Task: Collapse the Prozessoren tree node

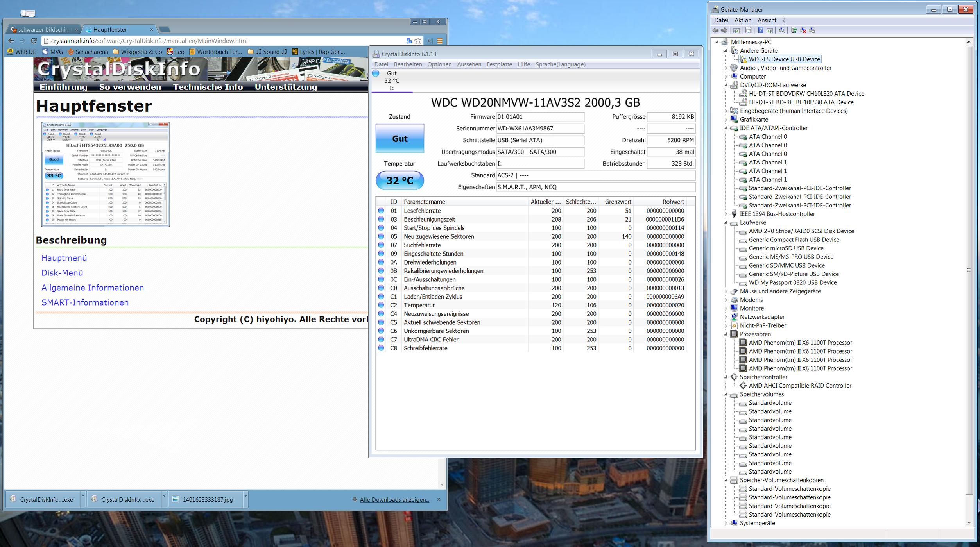Action: click(726, 334)
